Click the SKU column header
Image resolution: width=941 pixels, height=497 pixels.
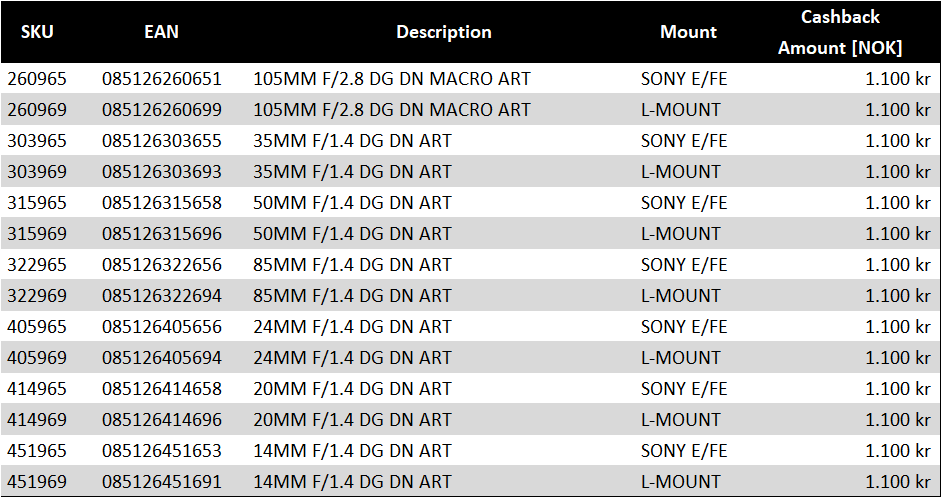click(37, 32)
